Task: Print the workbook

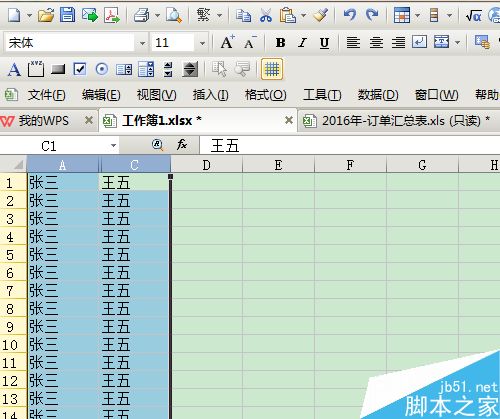Action: point(142,15)
